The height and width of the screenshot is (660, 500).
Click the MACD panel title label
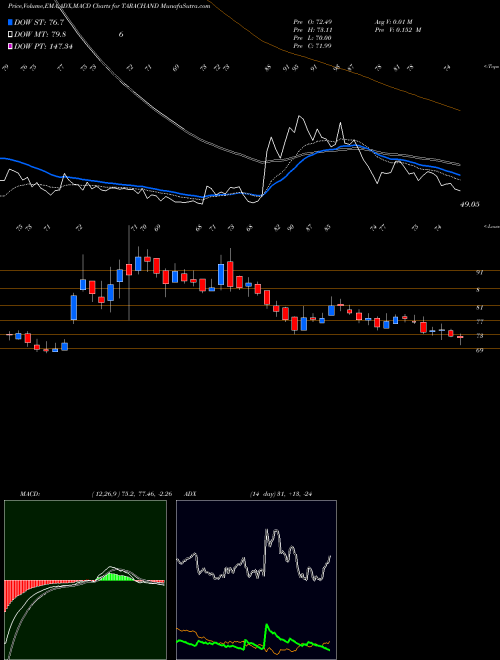tap(29, 494)
